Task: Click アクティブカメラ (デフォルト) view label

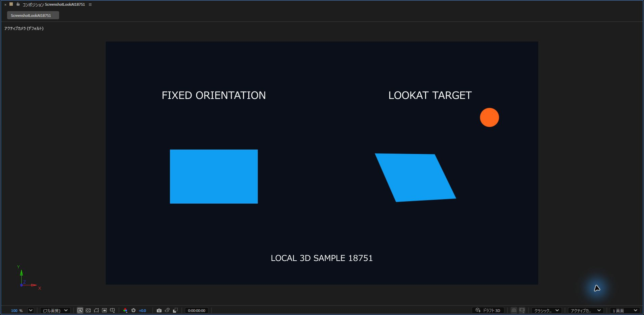Action: (24, 28)
